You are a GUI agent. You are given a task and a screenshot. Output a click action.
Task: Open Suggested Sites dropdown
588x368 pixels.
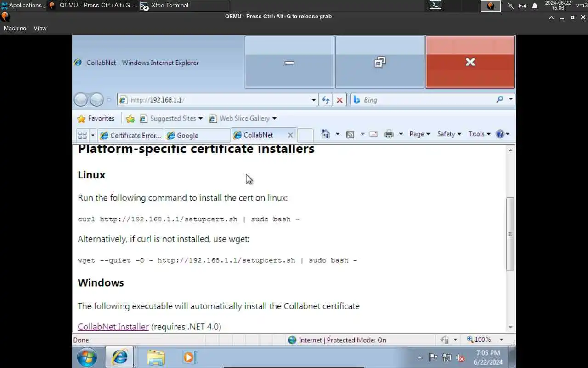pyautogui.click(x=171, y=119)
